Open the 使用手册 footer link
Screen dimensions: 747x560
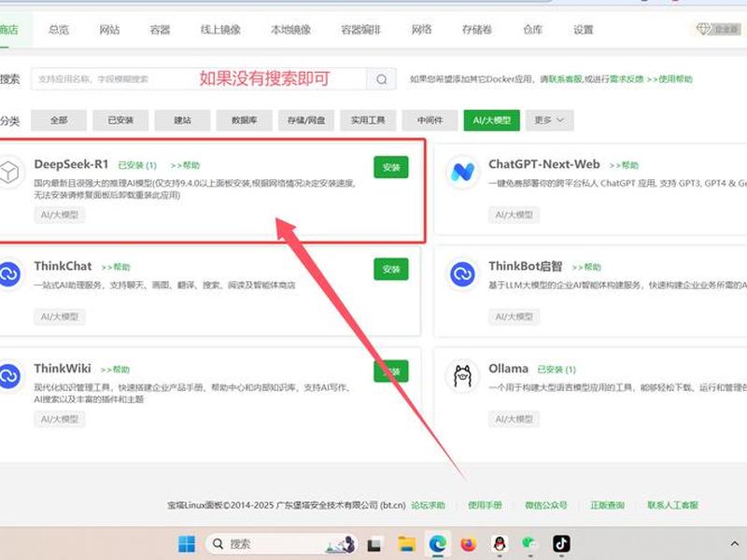click(x=485, y=505)
